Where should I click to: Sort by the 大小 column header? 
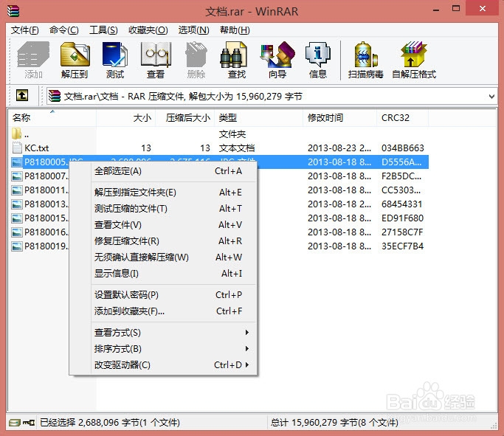(x=126, y=118)
